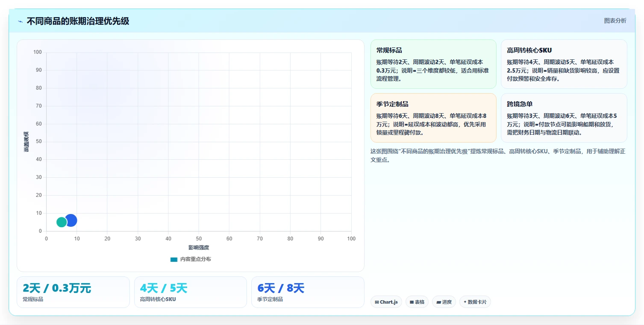The height and width of the screenshot is (325, 644).
Task: Select the title 不同商品的账期治理优先级
Action: [78, 21]
